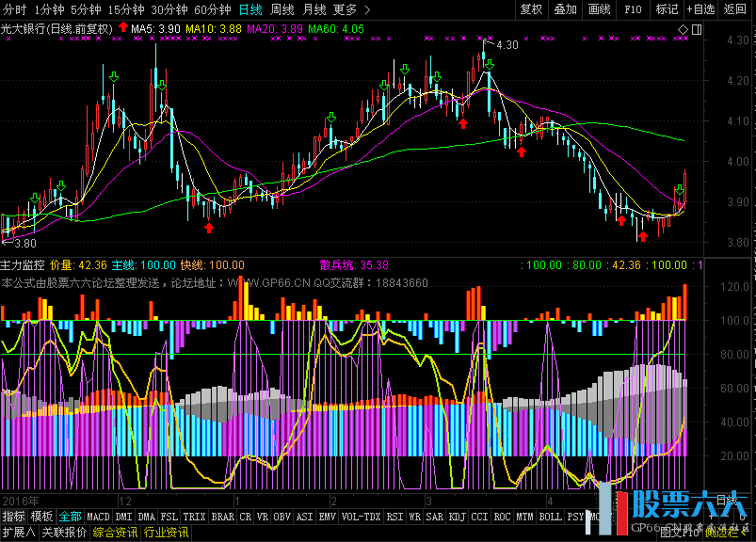Click the green down arrow near 4.30 peak
The width and height of the screenshot is (756, 542).
point(488,64)
